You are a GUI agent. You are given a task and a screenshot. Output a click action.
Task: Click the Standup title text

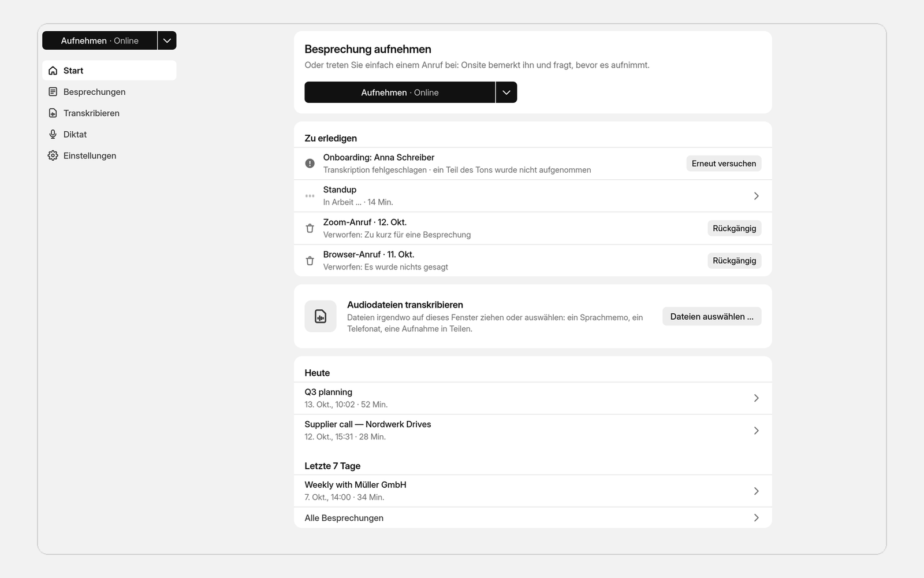(x=340, y=190)
